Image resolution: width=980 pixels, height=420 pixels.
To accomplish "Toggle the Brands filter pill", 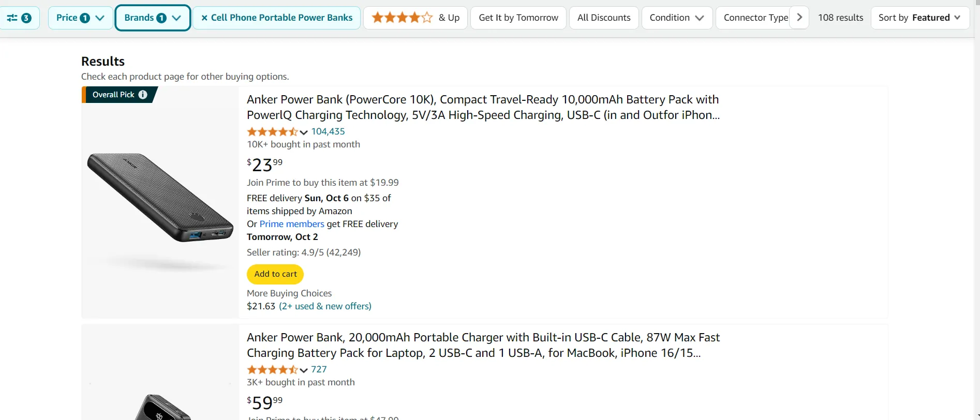I will coord(152,17).
